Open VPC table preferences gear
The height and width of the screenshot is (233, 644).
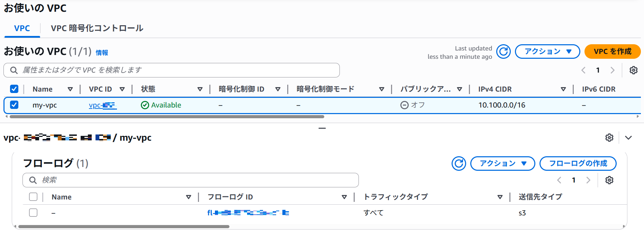coord(633,70)
